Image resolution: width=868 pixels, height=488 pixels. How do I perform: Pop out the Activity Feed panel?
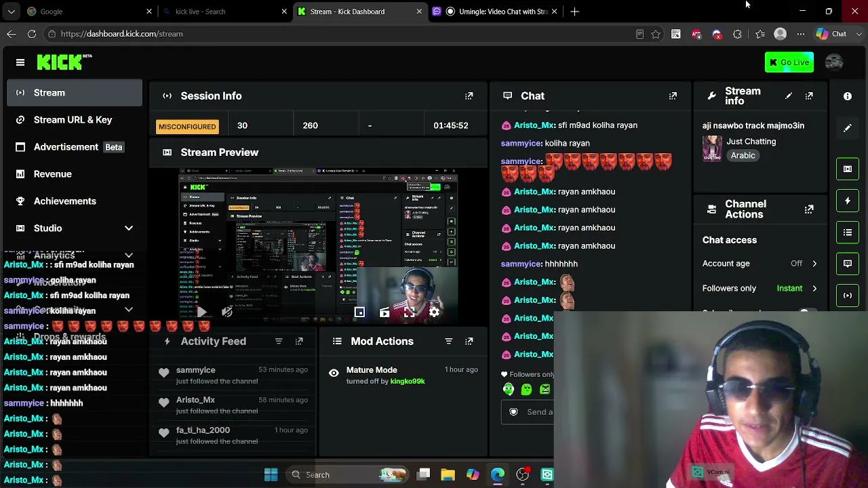pyautogui.click(x=299, y=342)
